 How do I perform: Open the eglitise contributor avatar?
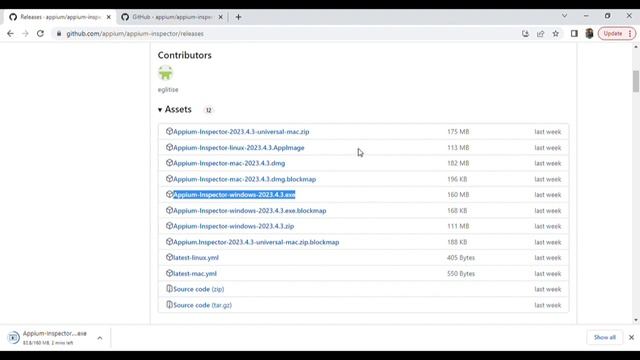(x=165, y=73)
